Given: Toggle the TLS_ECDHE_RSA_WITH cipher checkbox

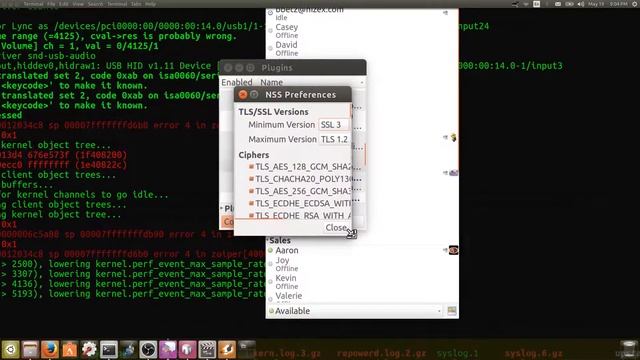Looking at the screenshot, I should tap(251, 215).
